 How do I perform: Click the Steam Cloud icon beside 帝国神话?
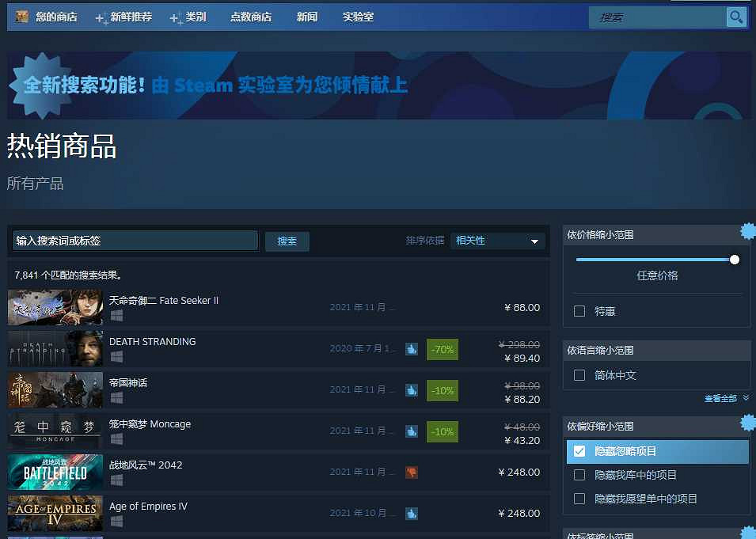411,390
